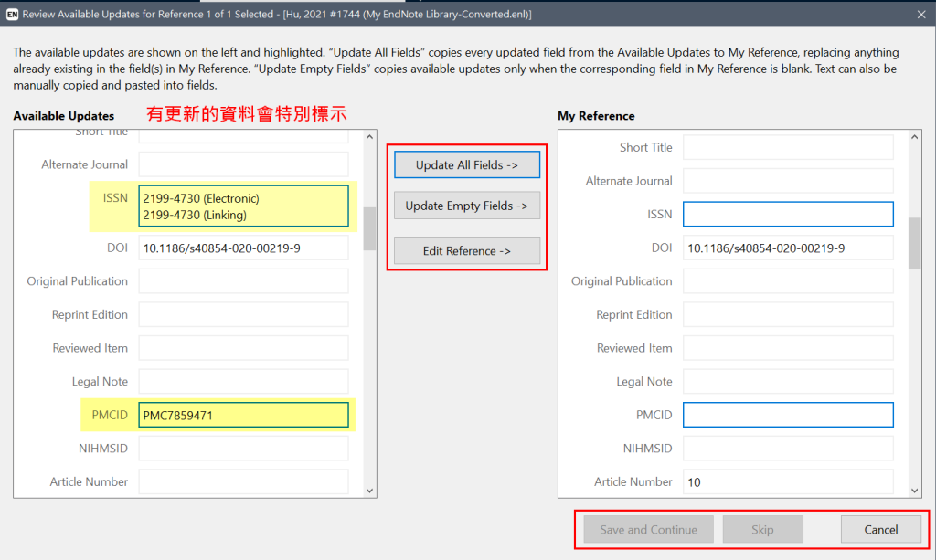Click the empty ISSN field in My Reference
Screen dimensions: 936x560
pyautogui.click(x=788, y=214)
